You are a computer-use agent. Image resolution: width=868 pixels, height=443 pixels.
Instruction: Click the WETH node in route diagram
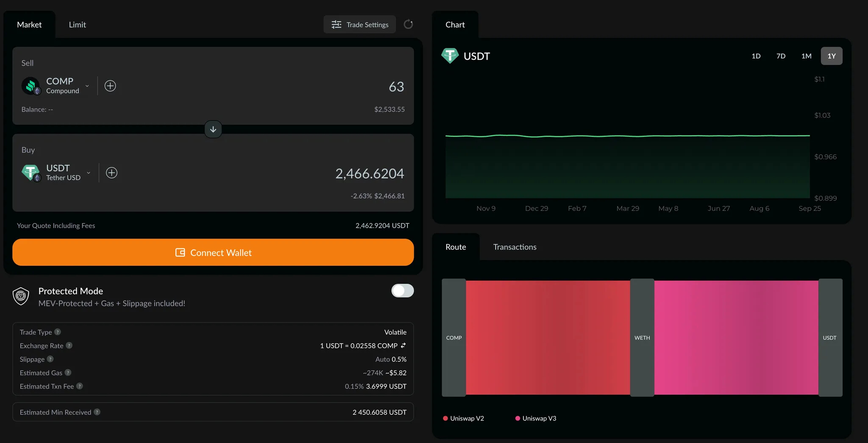pos(642,337)
